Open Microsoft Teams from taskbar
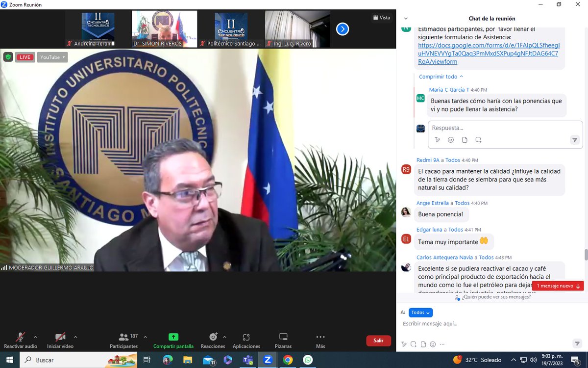This screenshot has height=368, width=588. (x=247, y=360)
